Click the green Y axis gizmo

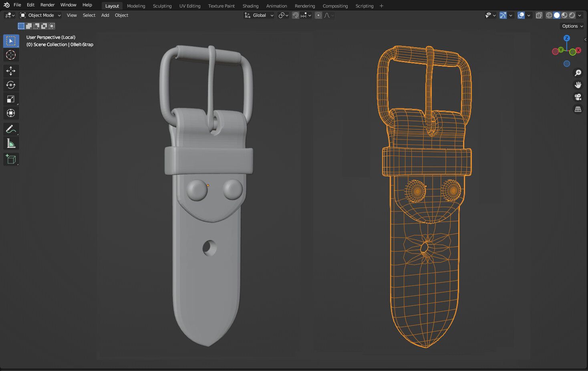coord(561,50)
